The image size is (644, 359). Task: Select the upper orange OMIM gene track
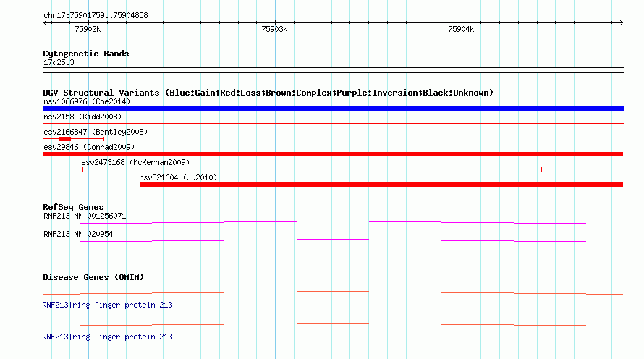tap(333, 293)
